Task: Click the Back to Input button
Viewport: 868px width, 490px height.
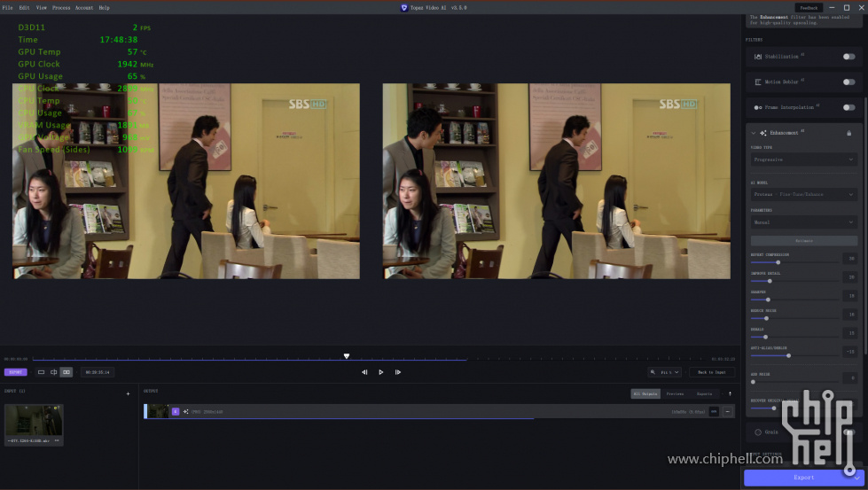Action: pyautogui.click(x=712, y=372)
